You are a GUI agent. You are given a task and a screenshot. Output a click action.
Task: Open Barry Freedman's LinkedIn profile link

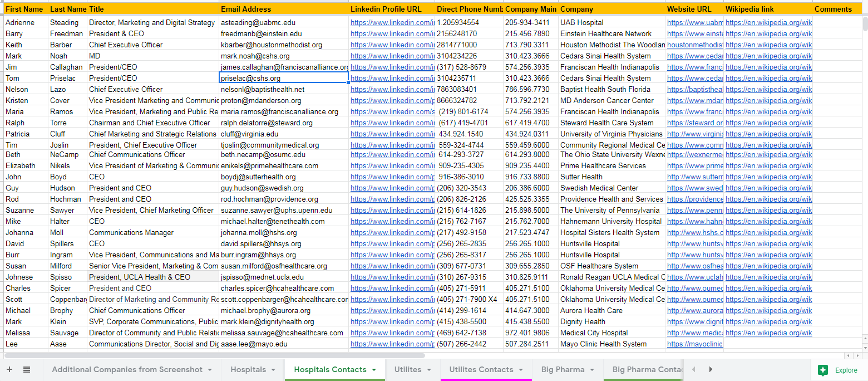392,33
